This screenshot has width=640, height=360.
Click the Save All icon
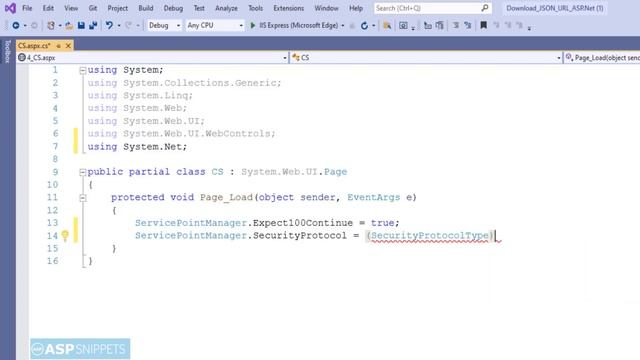93,25
